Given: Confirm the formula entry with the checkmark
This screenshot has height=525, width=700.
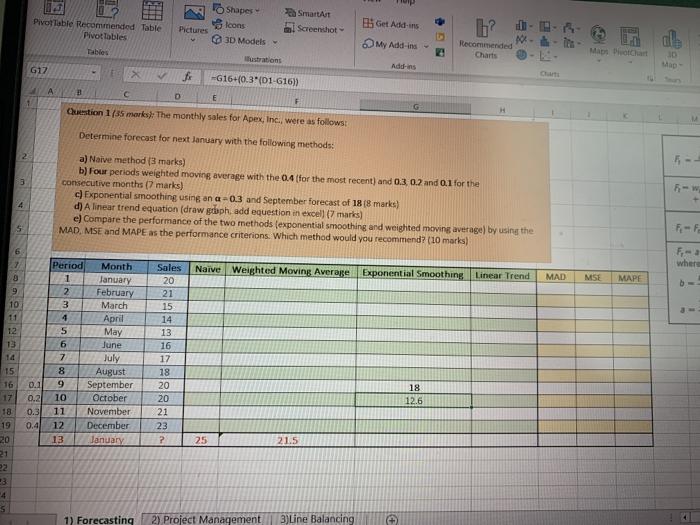Looking at the screenshot, I should [162, 76].
